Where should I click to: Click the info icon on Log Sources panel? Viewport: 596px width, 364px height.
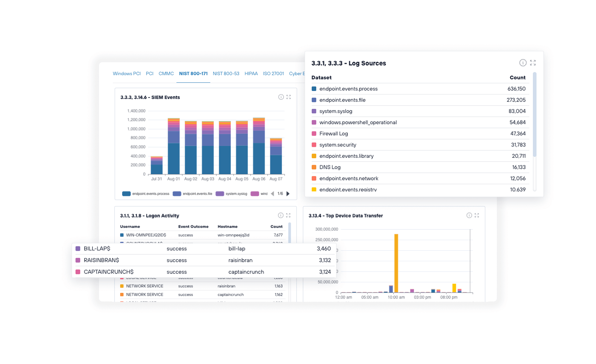click(x=523, y=63)
